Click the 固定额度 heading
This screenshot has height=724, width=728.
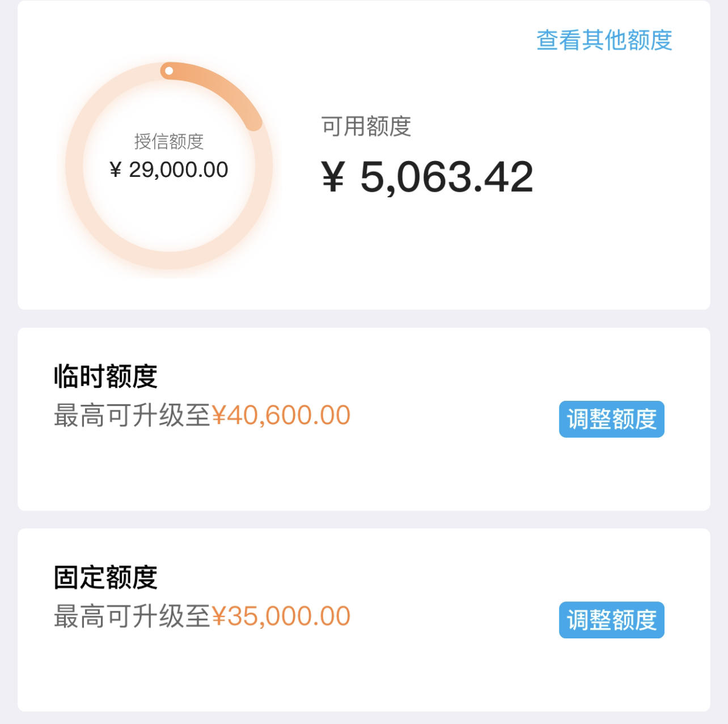(x=105, y=578)
